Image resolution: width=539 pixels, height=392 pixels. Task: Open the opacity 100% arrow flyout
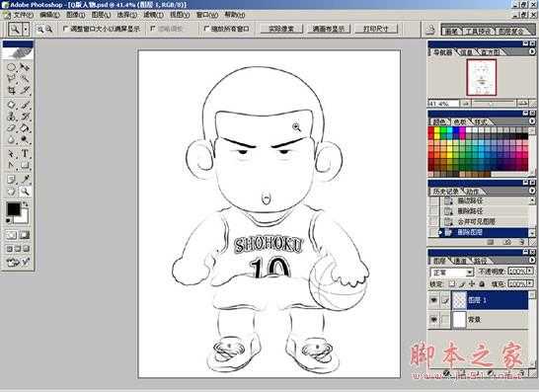tap(530, 272)
